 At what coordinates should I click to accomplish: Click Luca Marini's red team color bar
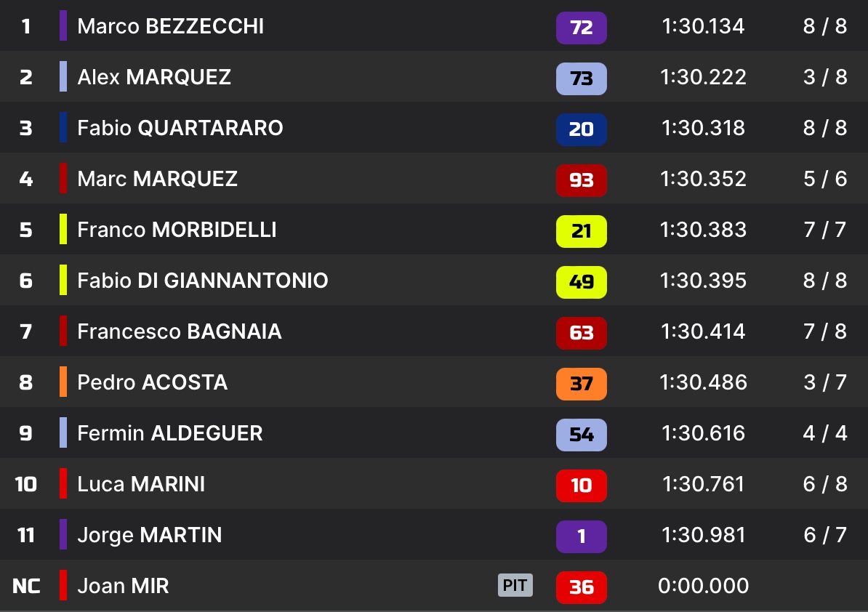click(63, 484)
